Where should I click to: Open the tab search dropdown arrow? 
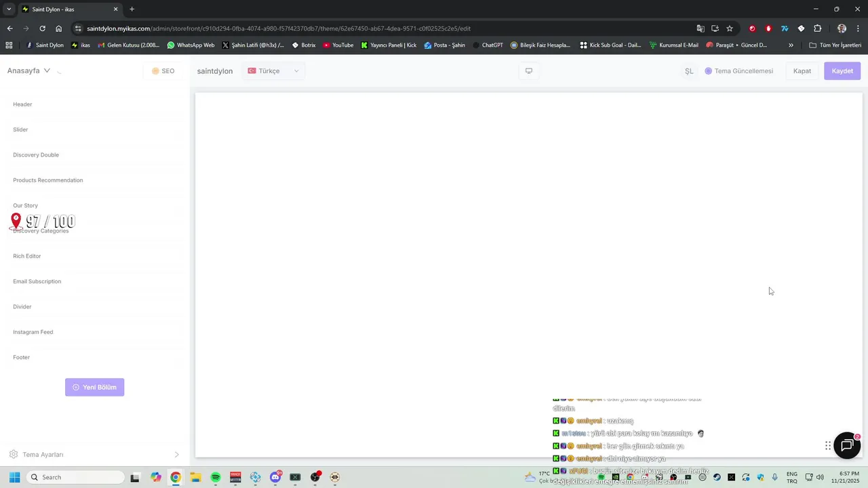coord(9,9)
